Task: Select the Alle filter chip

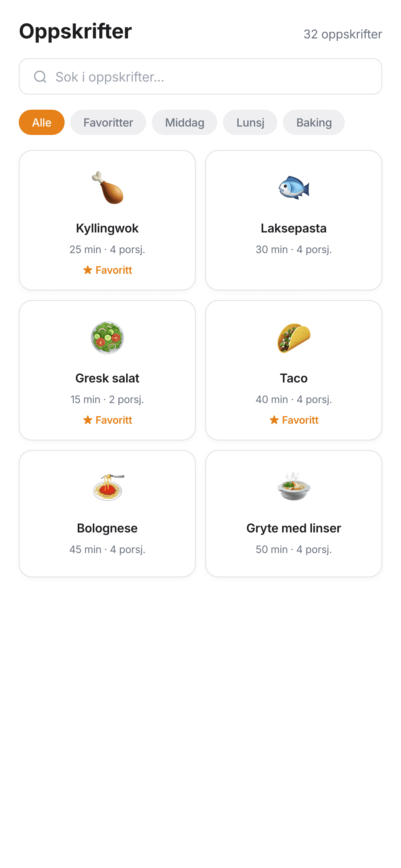Action: (42, 122)
